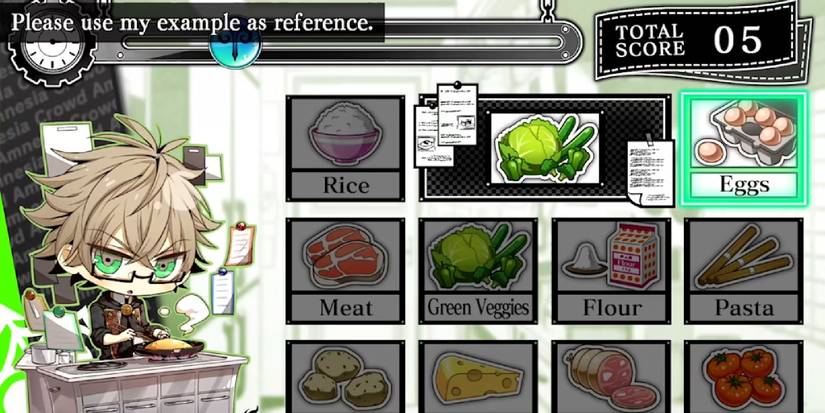Choose the Flour ingredient tile
This screenshot has width=825, height=413.
coord(611,271)
